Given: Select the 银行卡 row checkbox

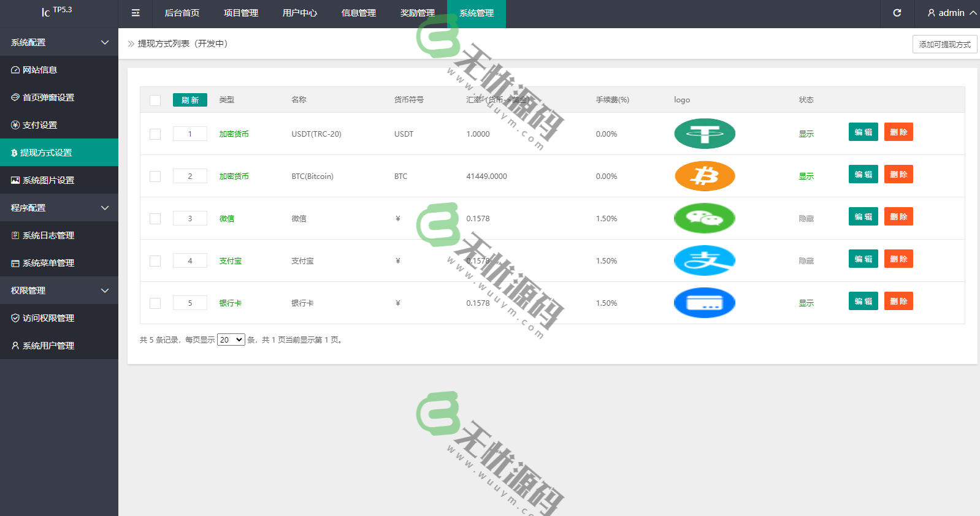Looking at the screenshot, I should tap(155, 303).
